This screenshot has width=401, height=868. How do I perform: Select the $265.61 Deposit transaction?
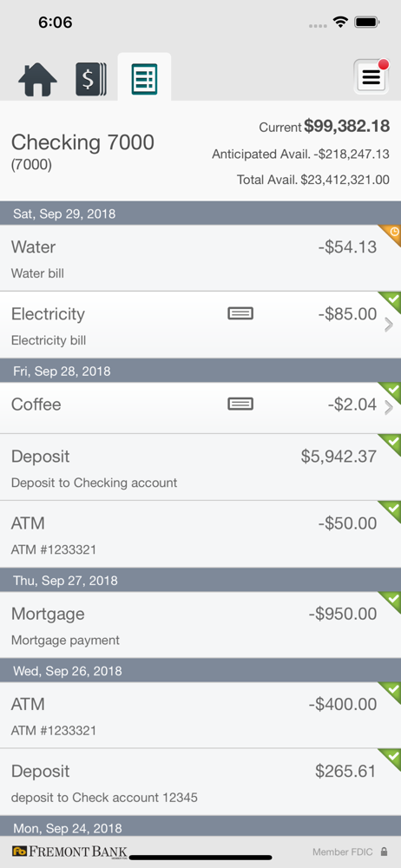coord(200,782)
